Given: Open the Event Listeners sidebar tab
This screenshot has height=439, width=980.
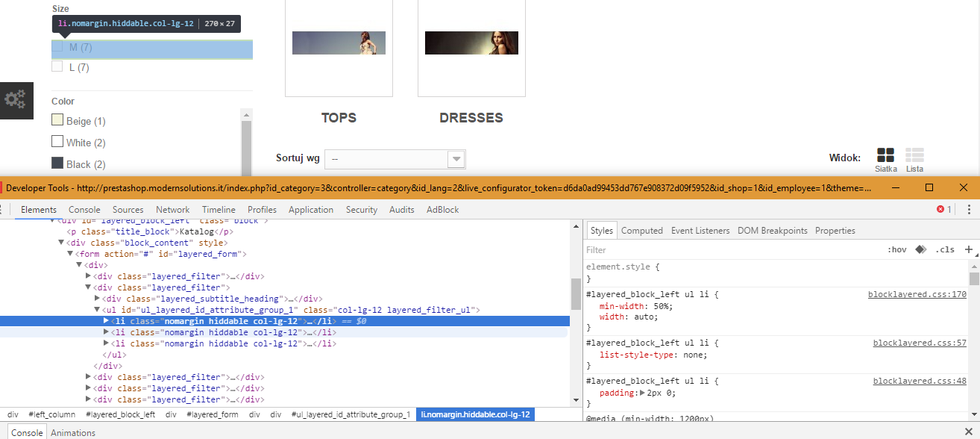Looking at the screenshot, I should tap(700, 231).
